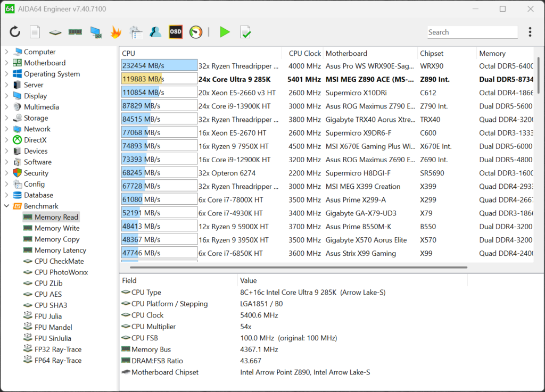Select the 24x Core Ultra 9 285K row
The image size is (545, 392).
(x=327, y=79)
